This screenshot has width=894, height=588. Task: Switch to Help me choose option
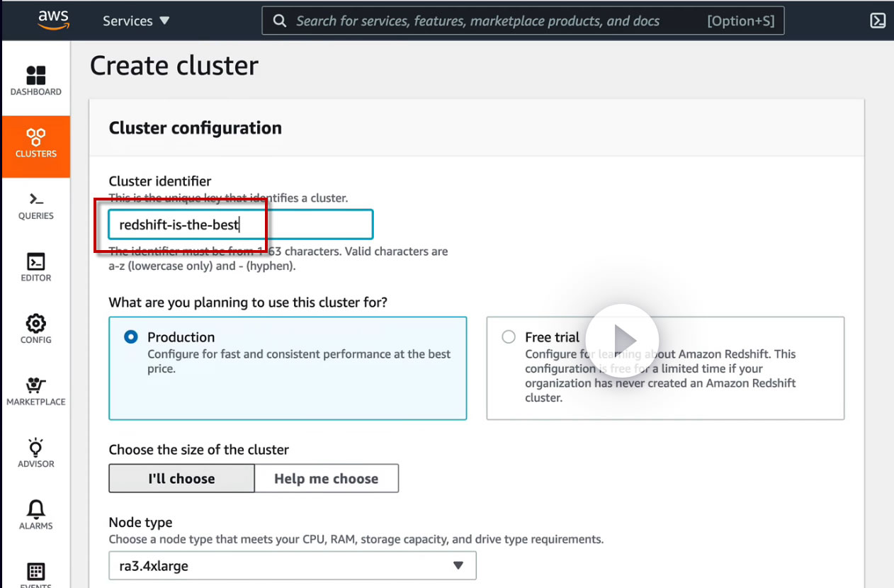(x=326, y=478)
